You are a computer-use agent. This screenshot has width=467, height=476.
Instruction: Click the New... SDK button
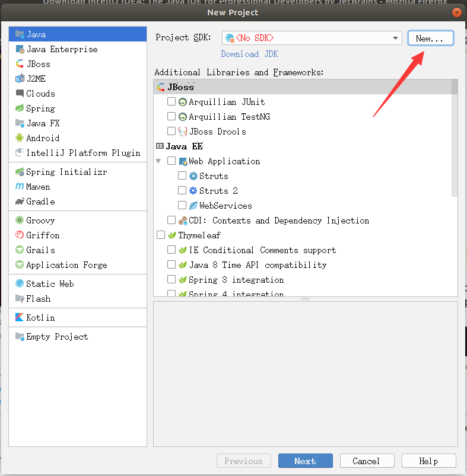pos(431,39)
